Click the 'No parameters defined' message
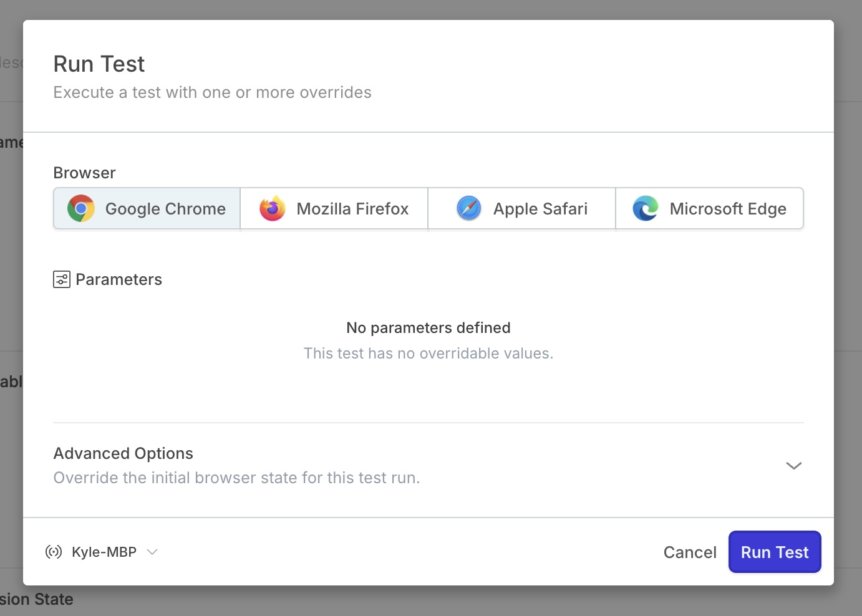Viewport: 862px width, 616px height. click(428, 328)
